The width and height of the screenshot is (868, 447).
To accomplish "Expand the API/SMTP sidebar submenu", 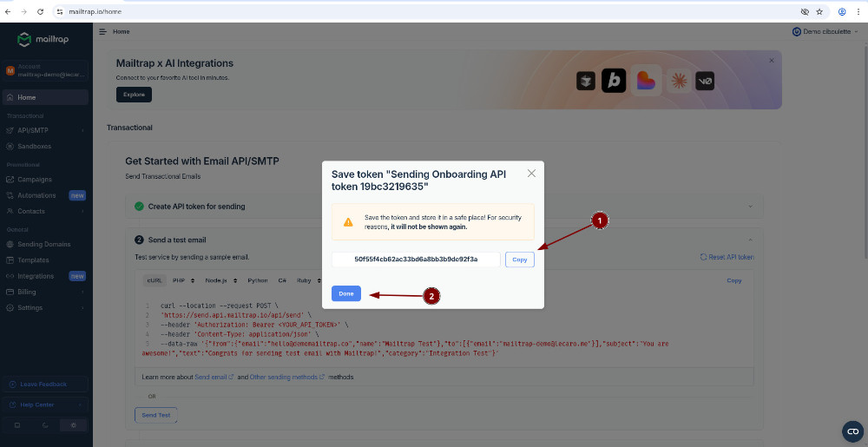I will click(82, 130).
